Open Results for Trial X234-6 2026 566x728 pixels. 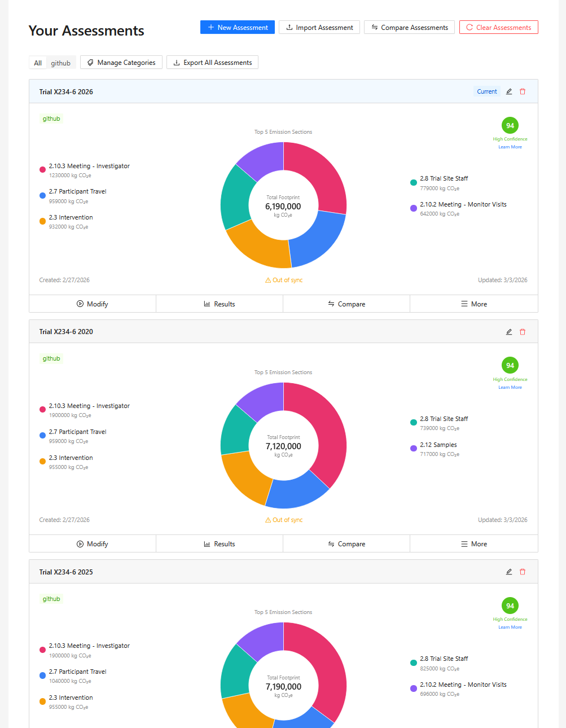(220, 304)
